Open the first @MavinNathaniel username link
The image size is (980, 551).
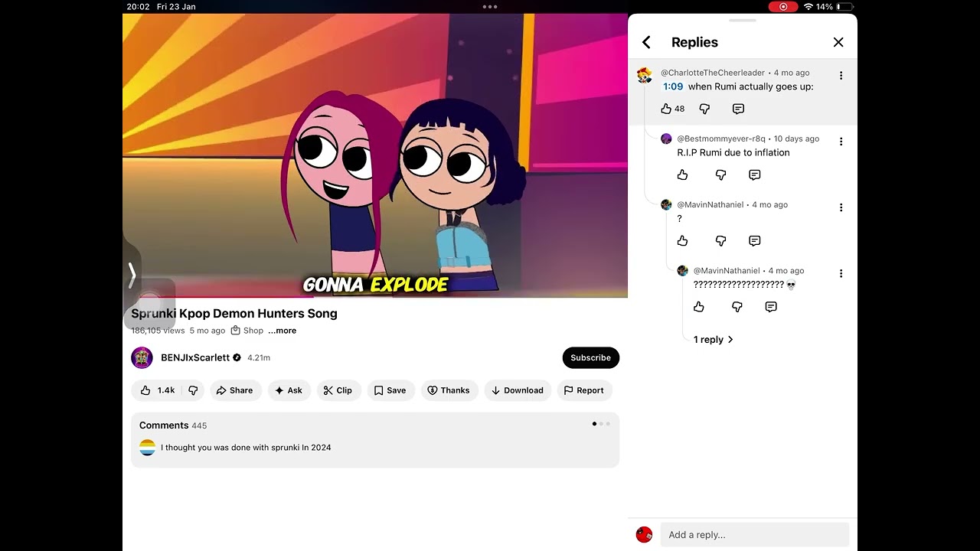click(710, 204)
